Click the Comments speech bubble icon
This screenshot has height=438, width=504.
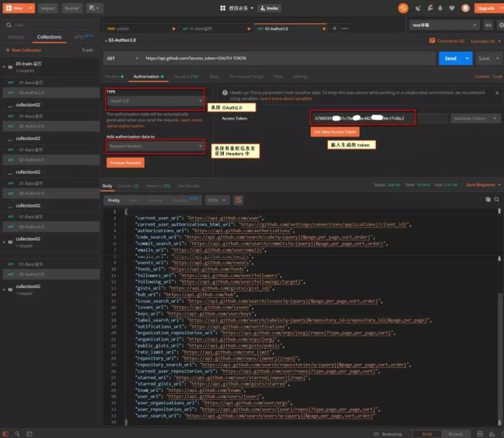[432, 41]
